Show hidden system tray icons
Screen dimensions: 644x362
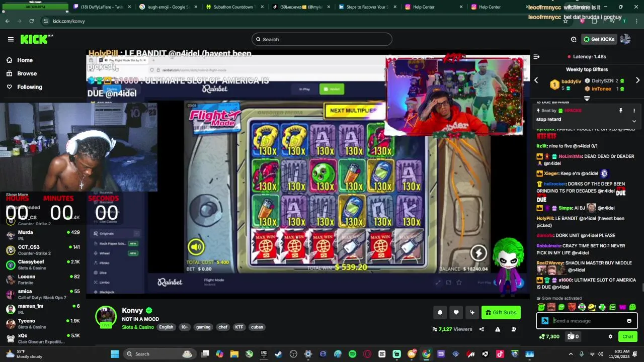click(x=571, y=354)
